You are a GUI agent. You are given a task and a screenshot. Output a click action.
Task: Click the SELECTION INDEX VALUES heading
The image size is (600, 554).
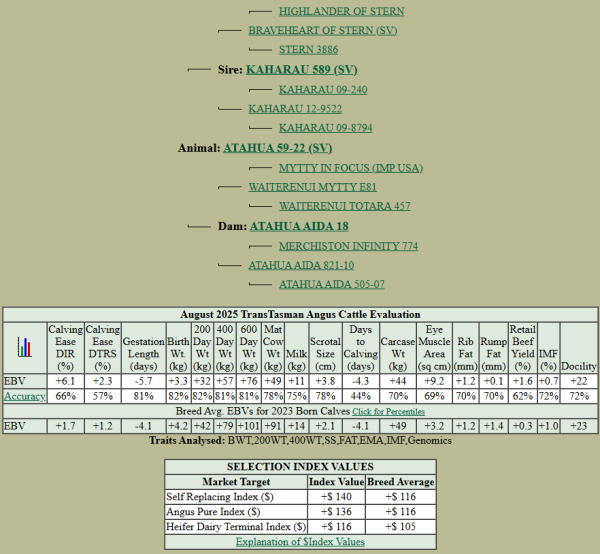300,467
